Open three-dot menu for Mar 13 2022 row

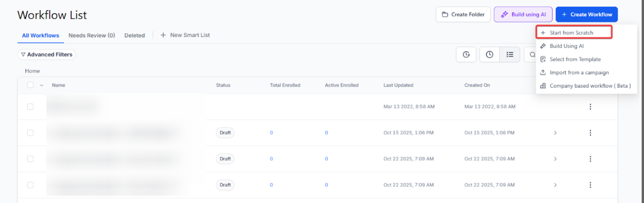[x=590, y=107]
